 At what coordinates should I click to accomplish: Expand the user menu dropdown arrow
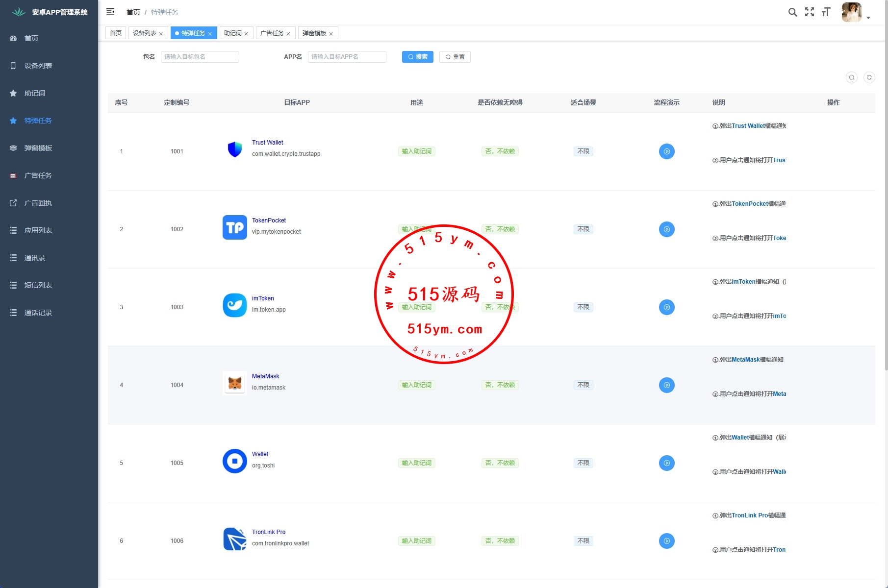click(868, 18)
